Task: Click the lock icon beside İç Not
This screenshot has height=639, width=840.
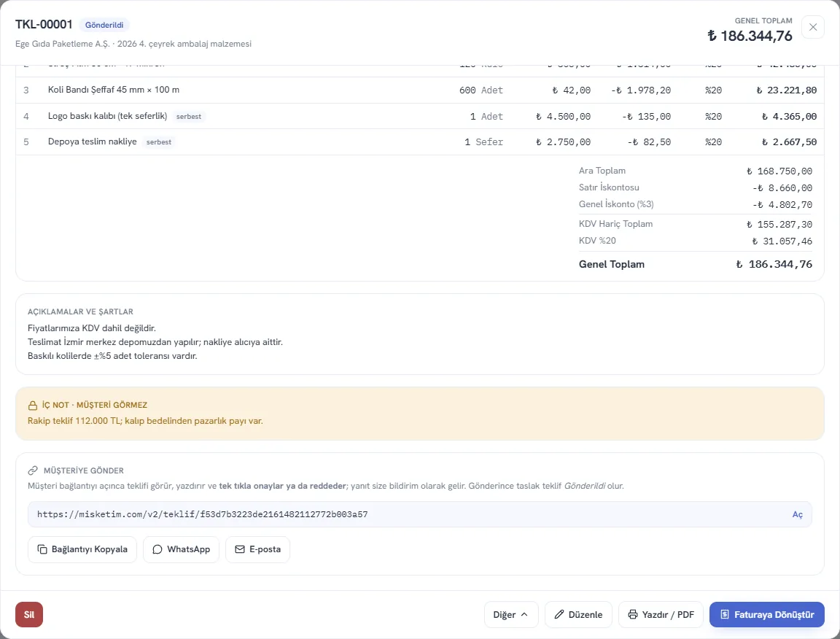Action: coord(33,406)
